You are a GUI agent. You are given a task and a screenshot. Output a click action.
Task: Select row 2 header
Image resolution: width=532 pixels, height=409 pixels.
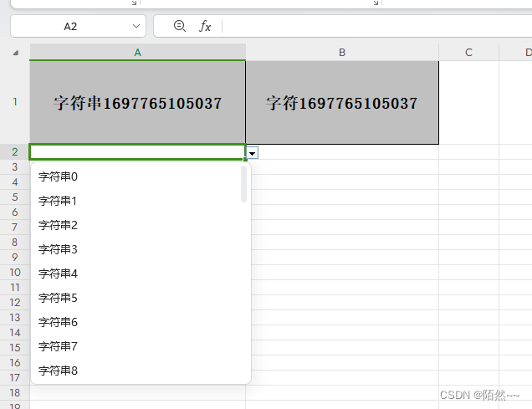coord(15,152)
